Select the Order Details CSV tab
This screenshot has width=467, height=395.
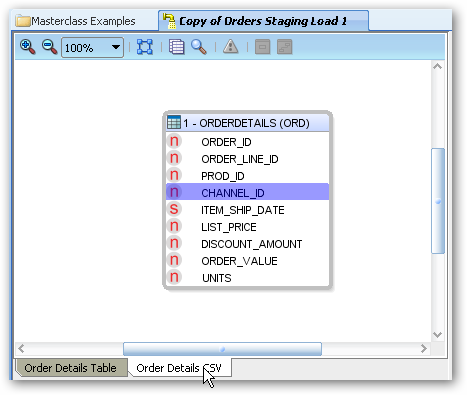coord(179,368)
